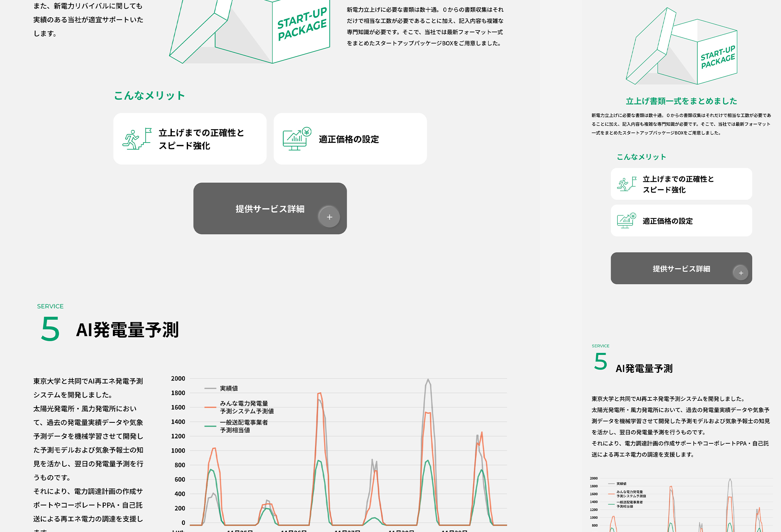
Task: Click the small chart yen icon in the mobile card
Action: pos(627,221)
